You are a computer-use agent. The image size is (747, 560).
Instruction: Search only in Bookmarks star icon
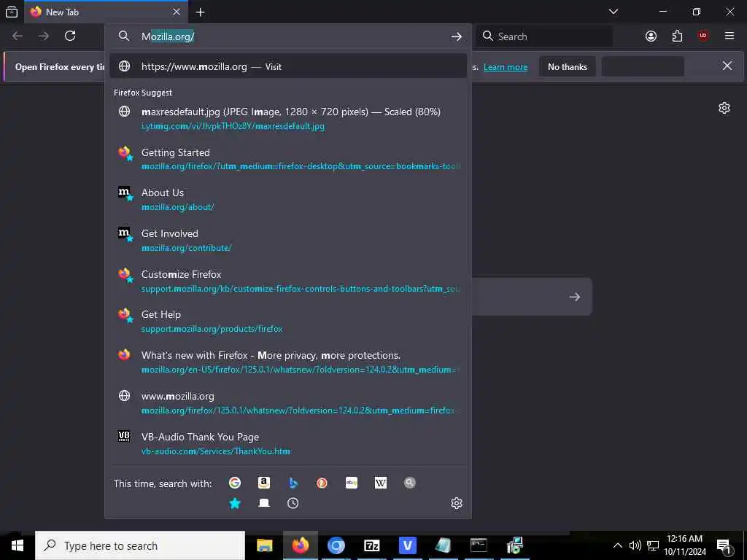[235, 503]
